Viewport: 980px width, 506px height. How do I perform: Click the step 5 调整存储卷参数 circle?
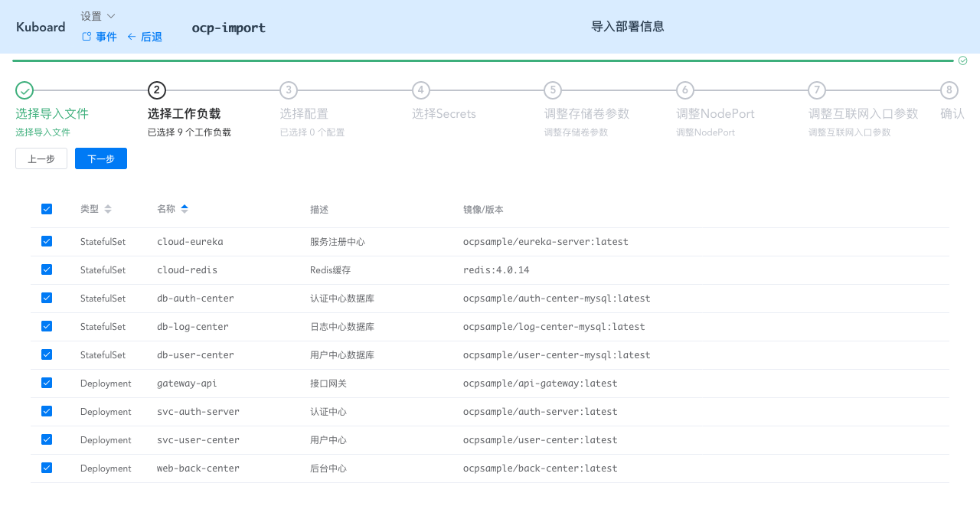[553, 90]
